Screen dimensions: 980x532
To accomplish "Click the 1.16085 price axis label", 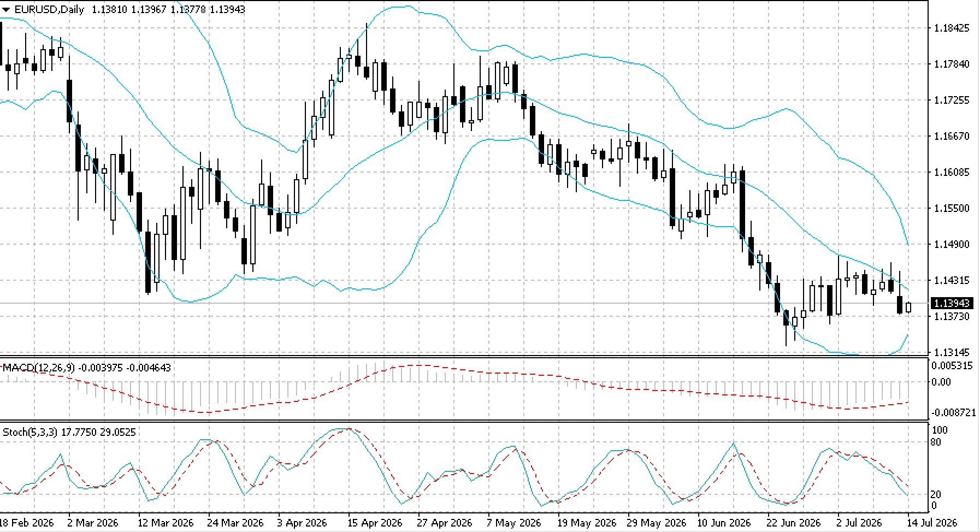I will click(952, 172).
